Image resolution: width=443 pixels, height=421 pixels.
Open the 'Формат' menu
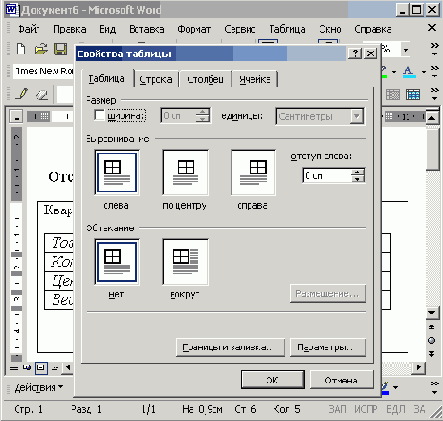pyautogui.click(x=194, y=29)
